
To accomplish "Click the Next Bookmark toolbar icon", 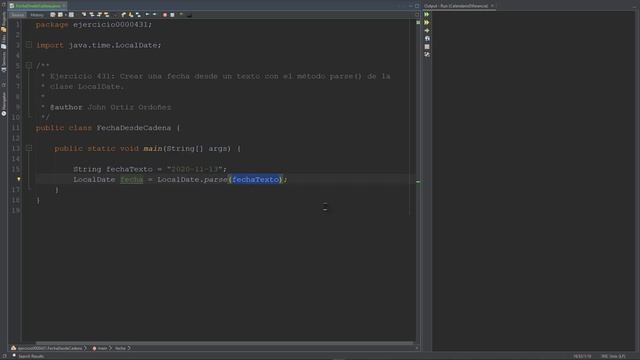I will [131, 15].
